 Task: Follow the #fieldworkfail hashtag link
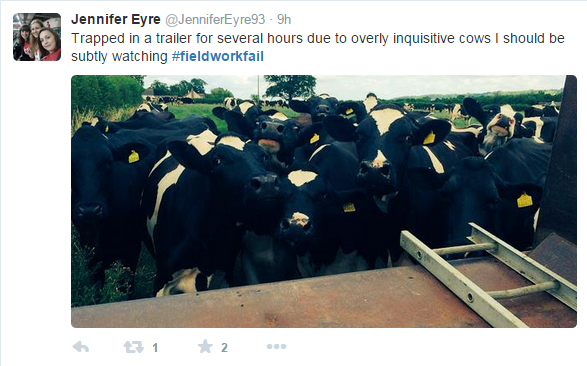pyautogui.click(x=218, y=56)
